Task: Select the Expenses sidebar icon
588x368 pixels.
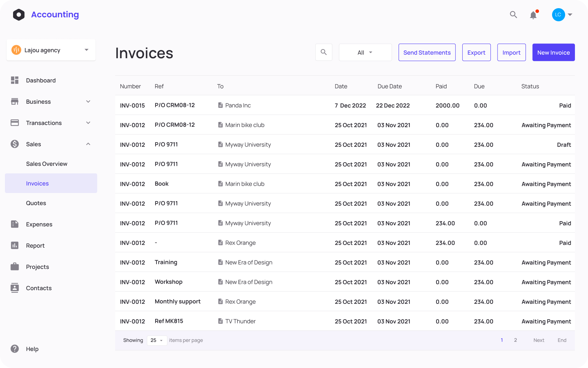Action: point(15,224)
